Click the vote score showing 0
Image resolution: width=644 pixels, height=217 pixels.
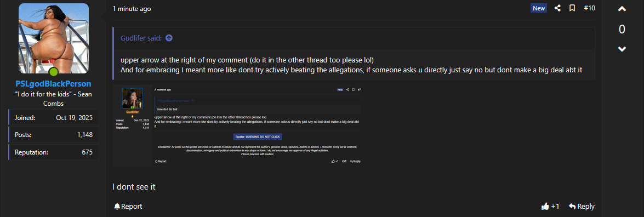tap(622, 29)
